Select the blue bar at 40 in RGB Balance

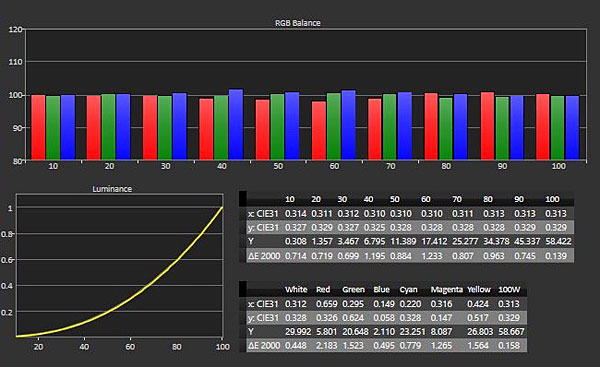pos(236,124)
